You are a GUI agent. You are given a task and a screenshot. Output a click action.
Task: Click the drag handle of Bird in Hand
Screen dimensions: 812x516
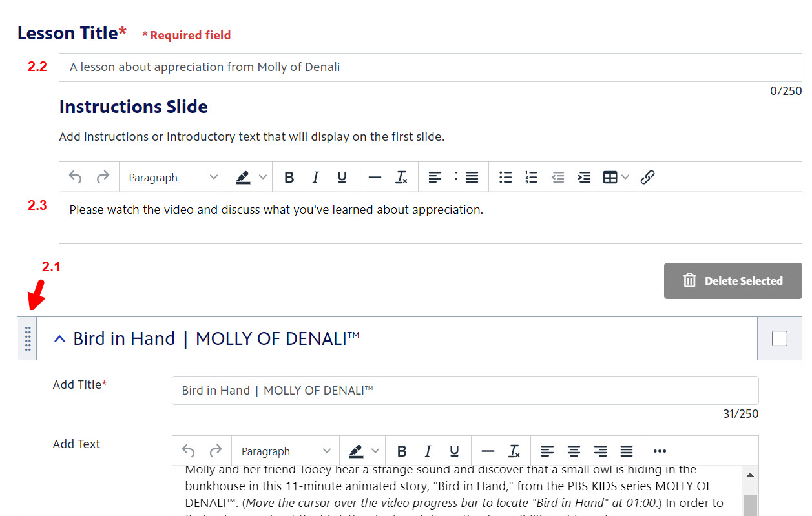28,338
